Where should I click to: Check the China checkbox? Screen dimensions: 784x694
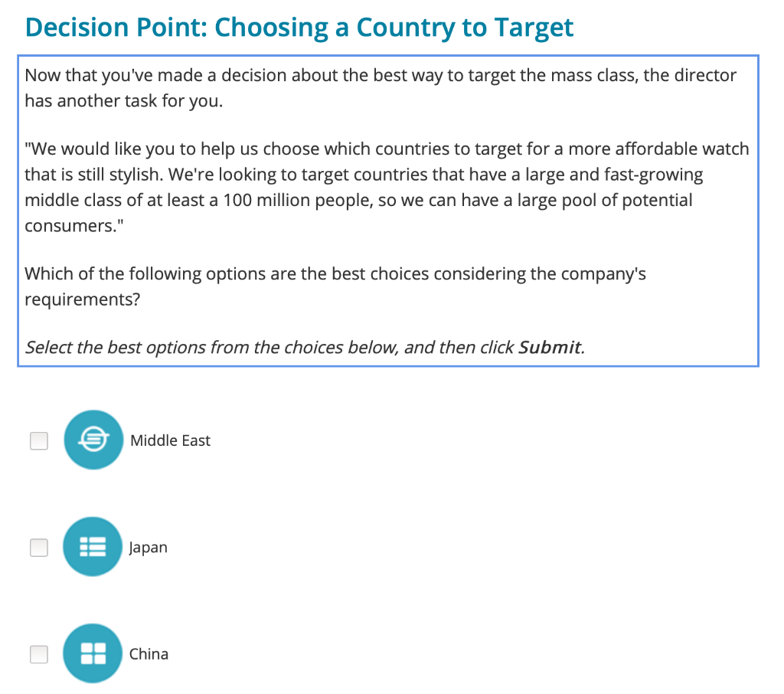point(38,653)
